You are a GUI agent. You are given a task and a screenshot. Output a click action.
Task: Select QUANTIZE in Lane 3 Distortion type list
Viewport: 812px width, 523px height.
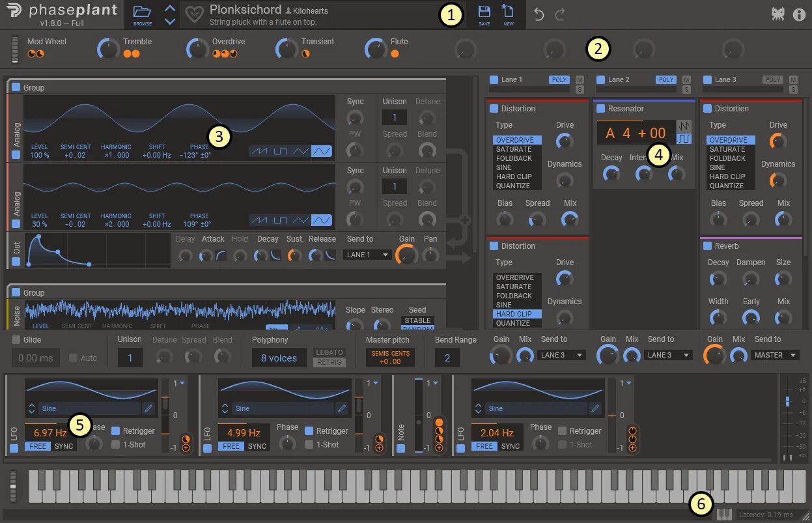(731, 186)
